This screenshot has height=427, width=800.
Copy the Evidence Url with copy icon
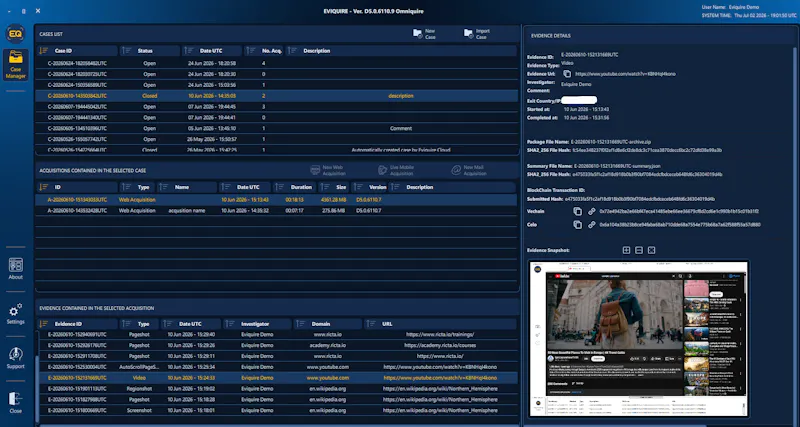[x=567, y=74]
